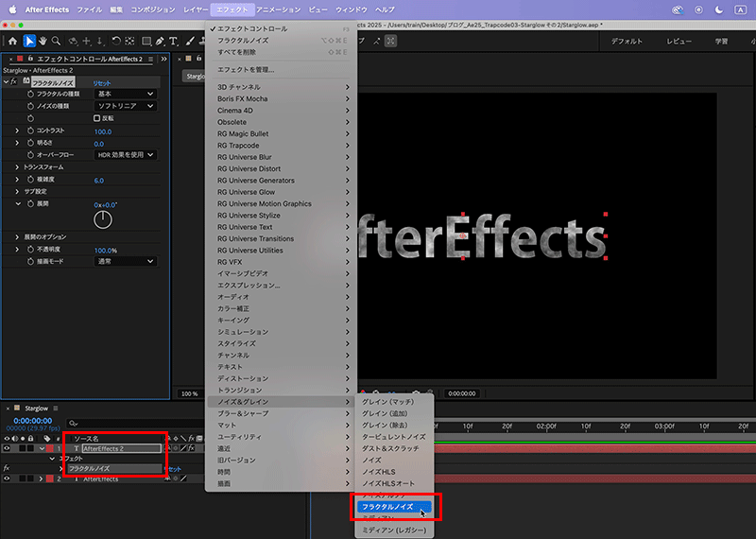Screen dimensions: 756x539
Task: Toggle effects switch on AfterEffects 2 layer
Action: click(x=192, y=448)
